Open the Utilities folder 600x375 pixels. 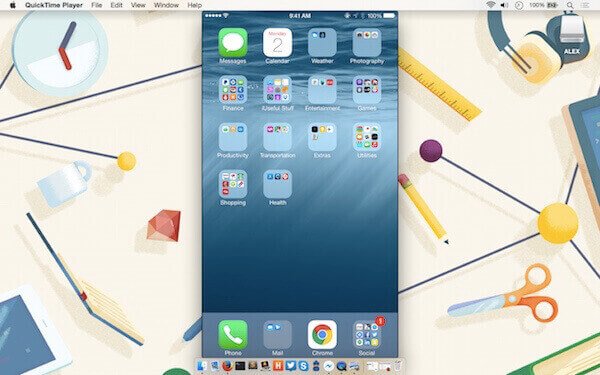(x=367, y=137)
